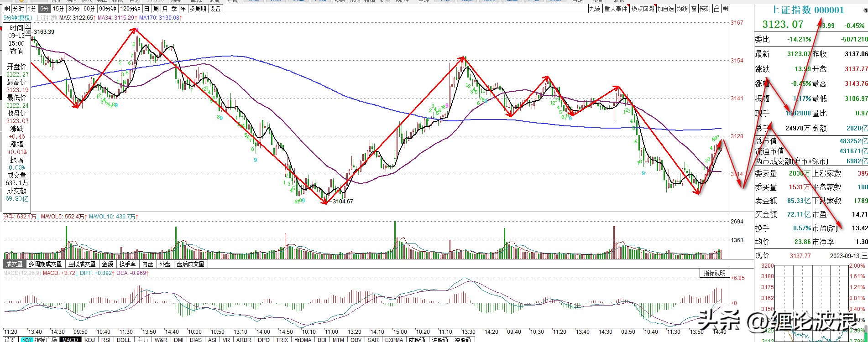Open the 重大事件 dropdown
Screen dimensions: 868x342
pyautogui.click(x=616, y=9)
